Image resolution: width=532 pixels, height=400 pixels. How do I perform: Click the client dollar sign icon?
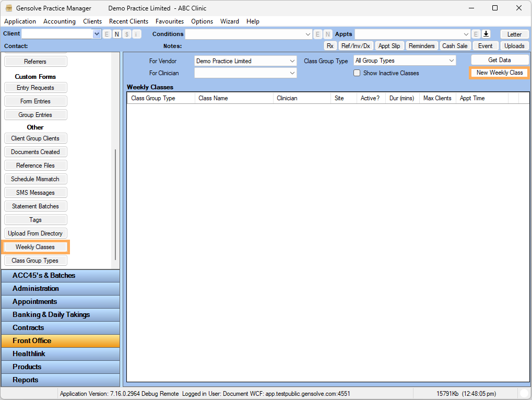click(127, 34)
